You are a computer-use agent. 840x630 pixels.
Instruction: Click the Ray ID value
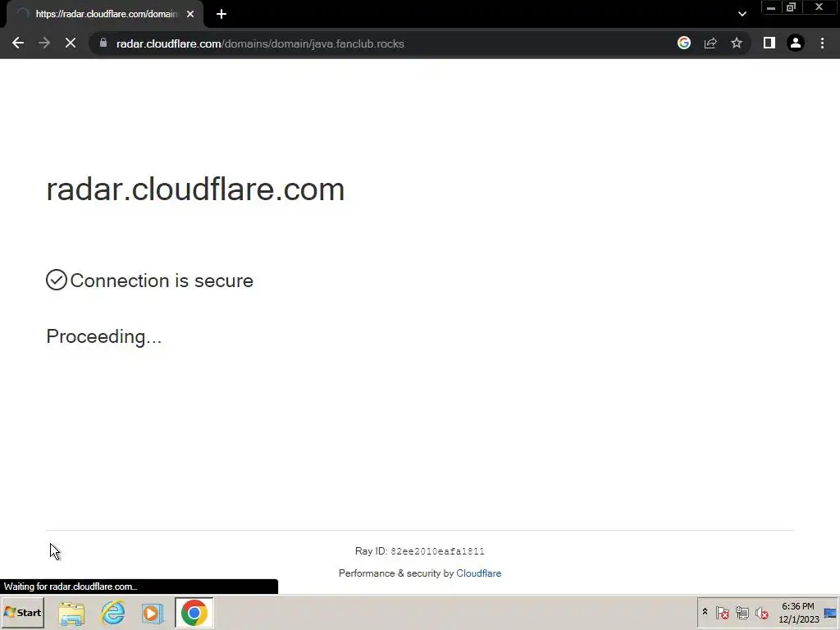[x=437, y=551]
